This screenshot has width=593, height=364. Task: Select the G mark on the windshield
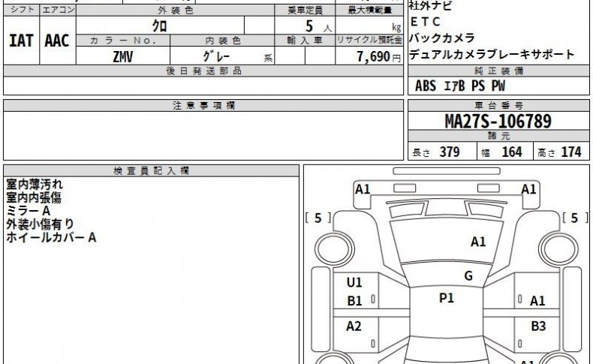[468, 276]
